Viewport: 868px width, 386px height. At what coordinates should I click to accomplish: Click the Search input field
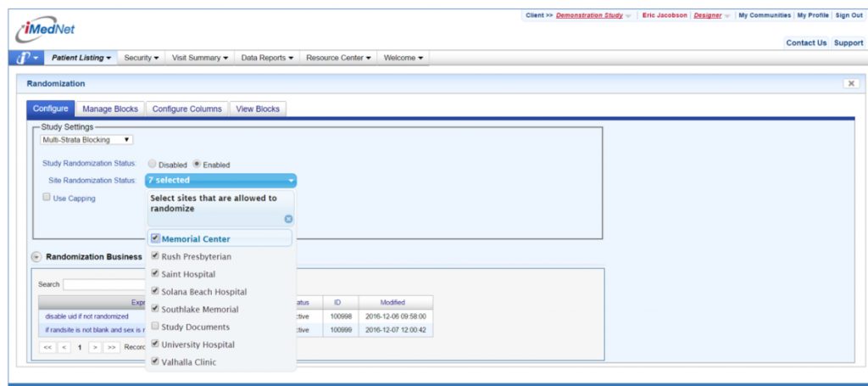coord(102,284)
